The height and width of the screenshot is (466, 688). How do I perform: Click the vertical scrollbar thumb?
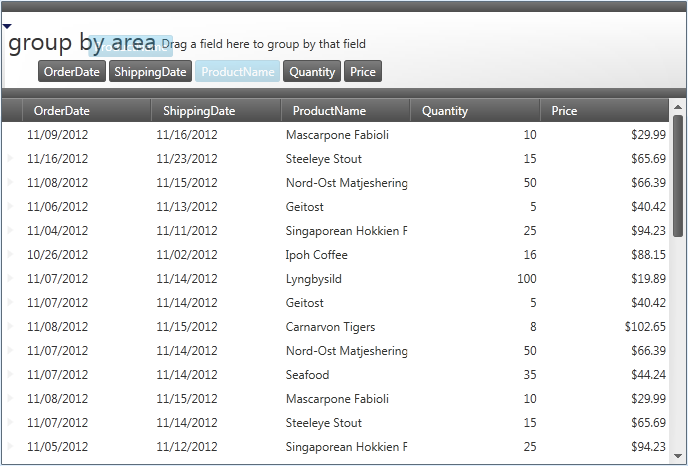point(678,175)
